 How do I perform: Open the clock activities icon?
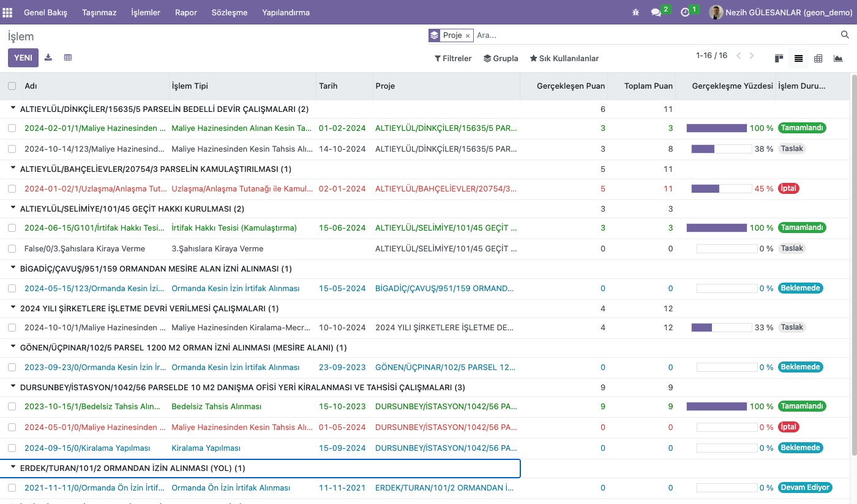pos(685,12)
